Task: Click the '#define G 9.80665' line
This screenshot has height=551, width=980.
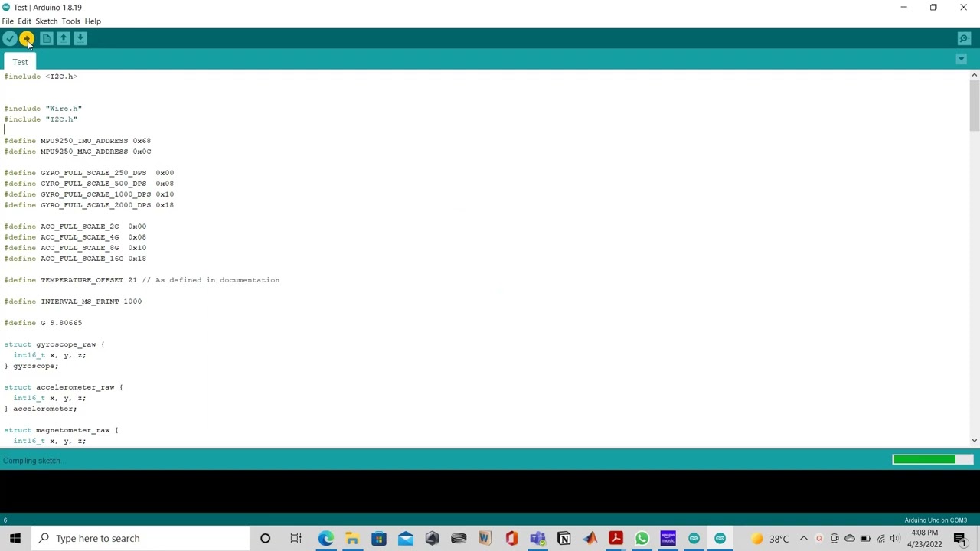Action: pos(43,323)
